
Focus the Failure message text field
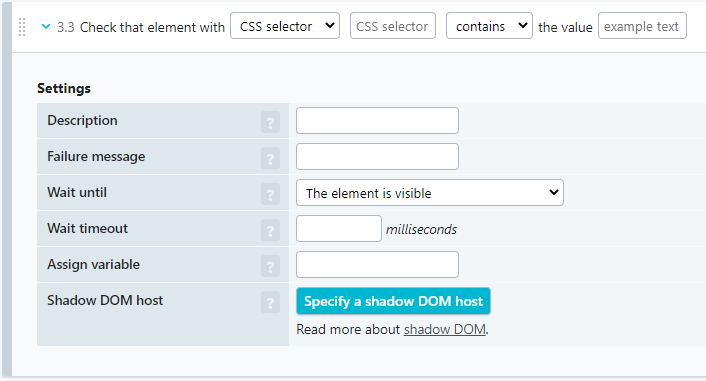(x=377, y=156)
